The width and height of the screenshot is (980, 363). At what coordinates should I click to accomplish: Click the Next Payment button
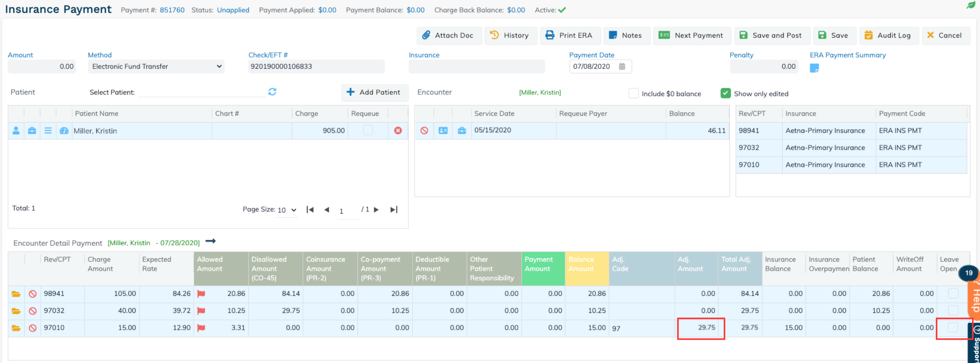[x=692, y=35]
